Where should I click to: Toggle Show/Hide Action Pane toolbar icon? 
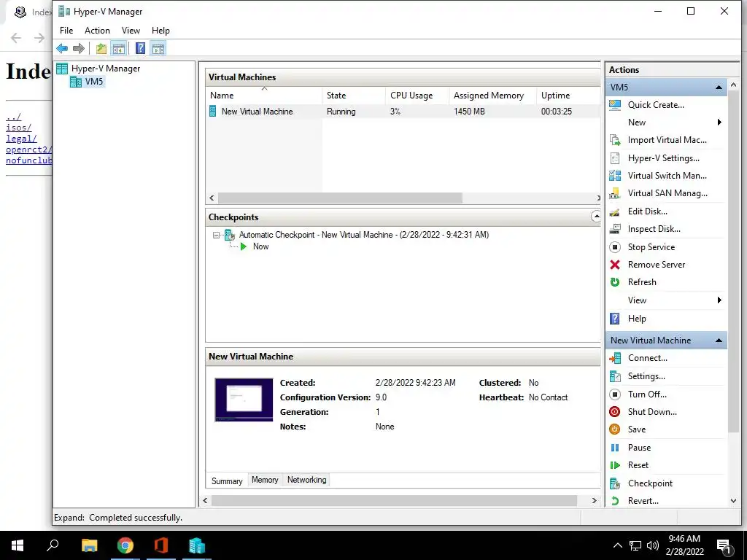(158, 48)
